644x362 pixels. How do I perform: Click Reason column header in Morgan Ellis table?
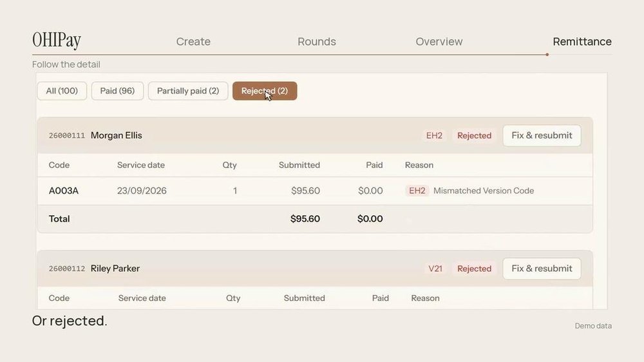tap(419, 165)
